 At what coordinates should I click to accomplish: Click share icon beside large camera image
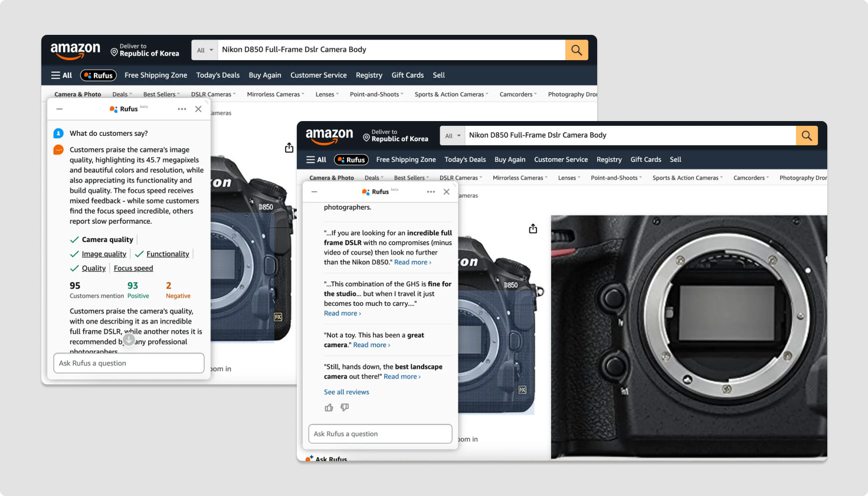pyautogui.click(x=533, y=229)
